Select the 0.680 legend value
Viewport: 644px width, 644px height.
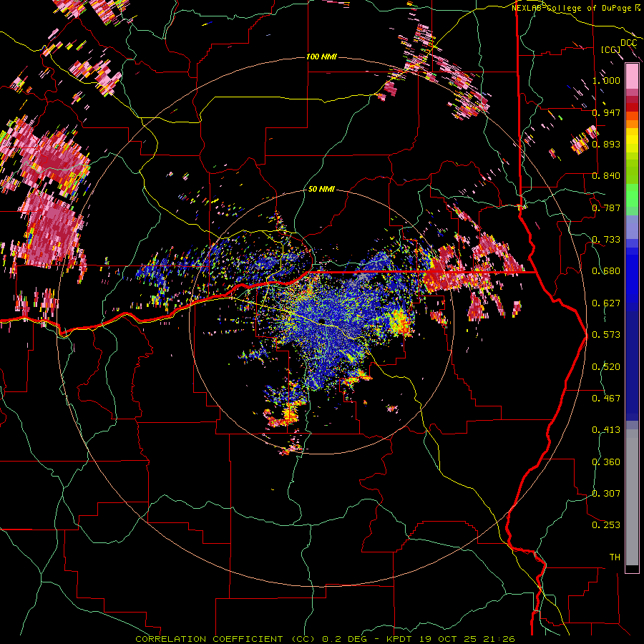point(606,271)
